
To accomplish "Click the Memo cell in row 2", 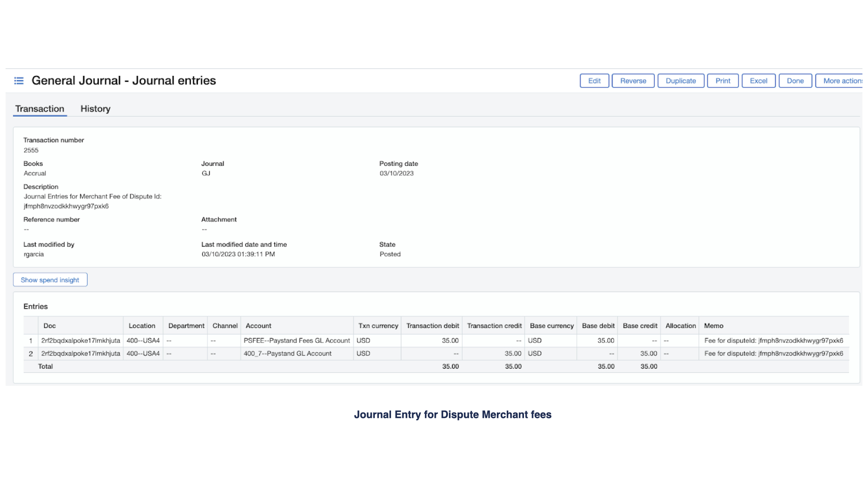I will (774, 353).
